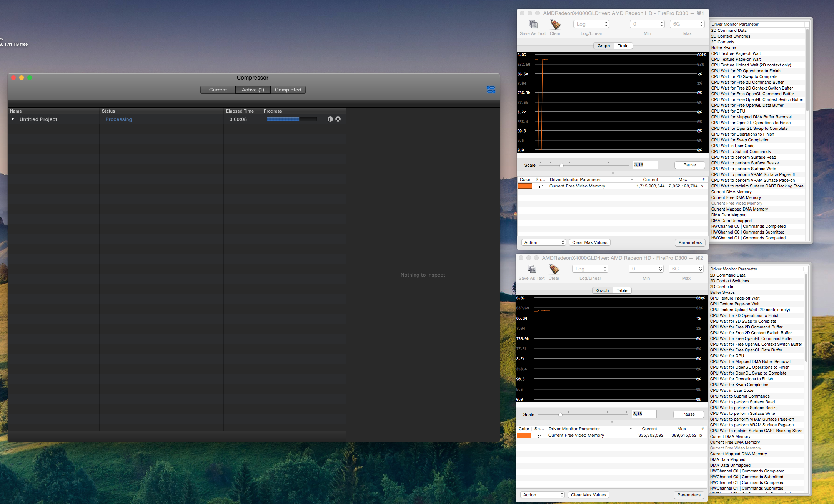
Task: Toggle the Compressor inspector panel icon
Action: [491, 90]
